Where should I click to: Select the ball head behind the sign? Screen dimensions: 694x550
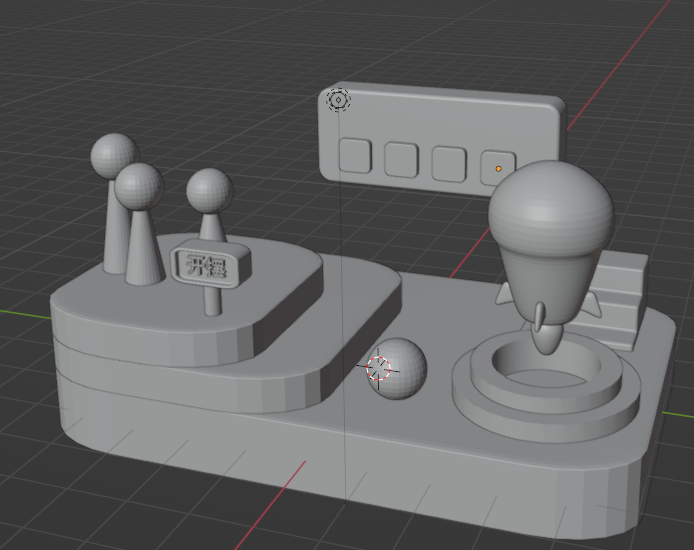(x=209, y=190)
